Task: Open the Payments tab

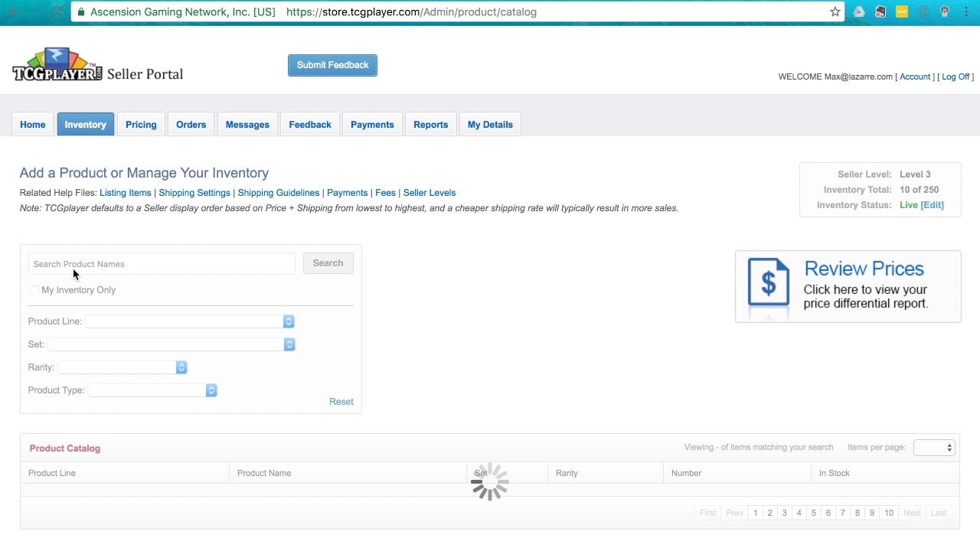Action: coord(372,125)
